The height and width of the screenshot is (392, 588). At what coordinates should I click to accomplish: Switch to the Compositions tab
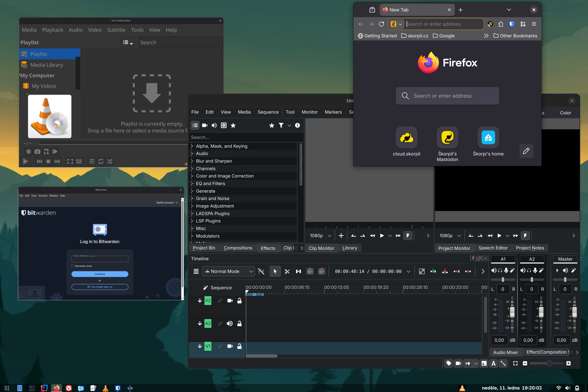[x=238, y=248]
